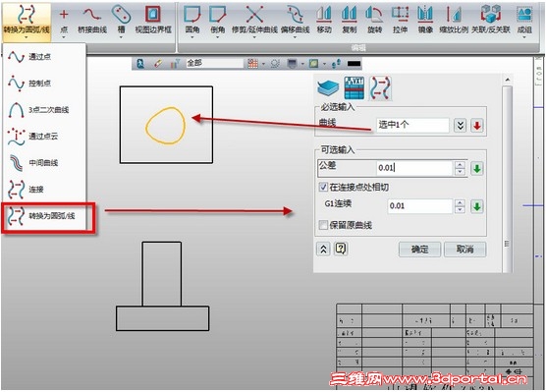Choose the 拉伸 stretch tool
Viewport: 546px width, 392px height.
coord(400,20)
